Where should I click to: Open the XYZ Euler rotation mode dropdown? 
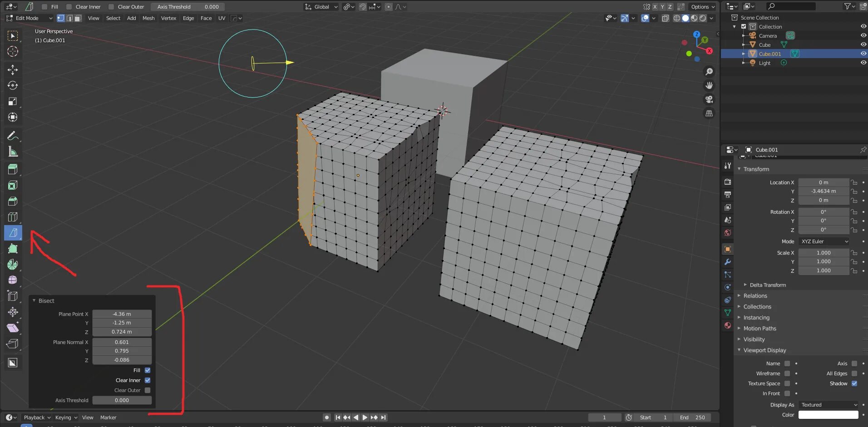(x=824, y=241)
